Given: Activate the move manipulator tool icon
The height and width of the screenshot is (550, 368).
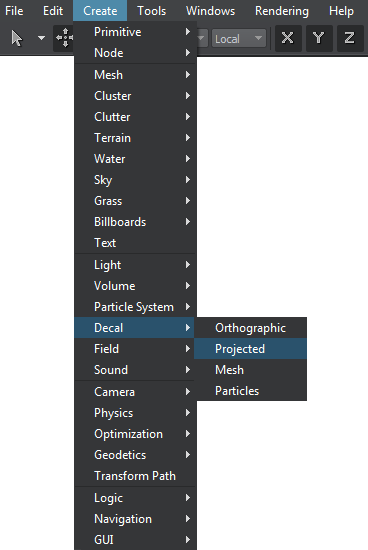Looking at the screenshot, I should [x=65, y=38].
